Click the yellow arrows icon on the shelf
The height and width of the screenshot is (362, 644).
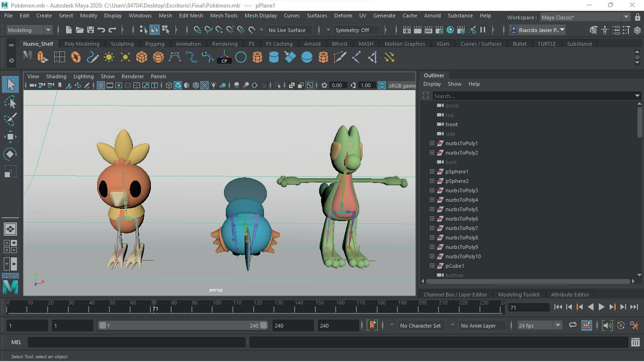389,58
